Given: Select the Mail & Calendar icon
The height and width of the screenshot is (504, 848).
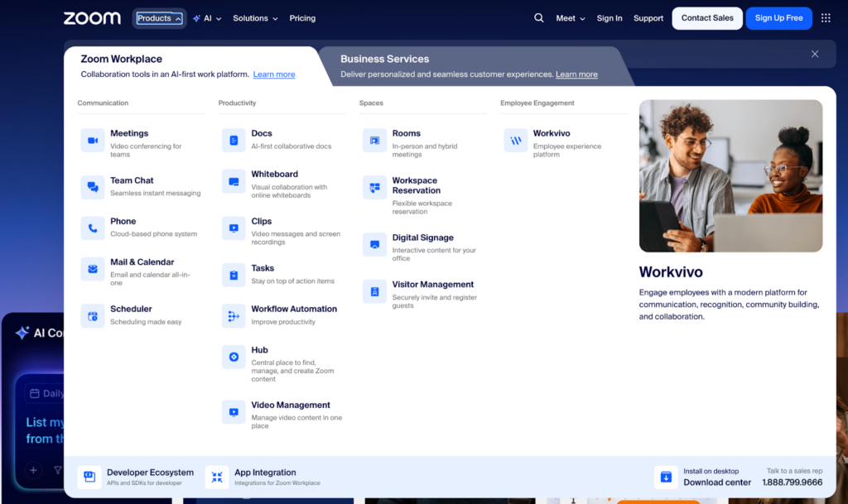Looking at the screenshot, I should 92,269.
